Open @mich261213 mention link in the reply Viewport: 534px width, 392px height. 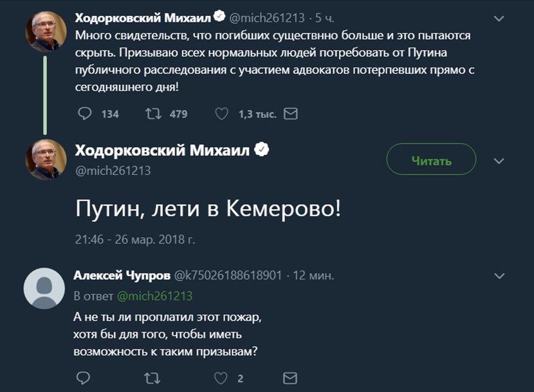pos(154,296)
